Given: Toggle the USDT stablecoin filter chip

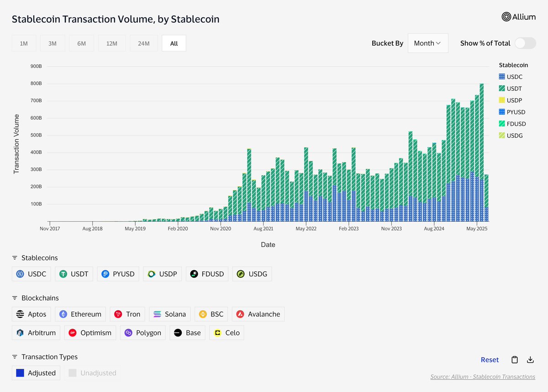Looking at the screenshot, I should [x=74, y=274].
